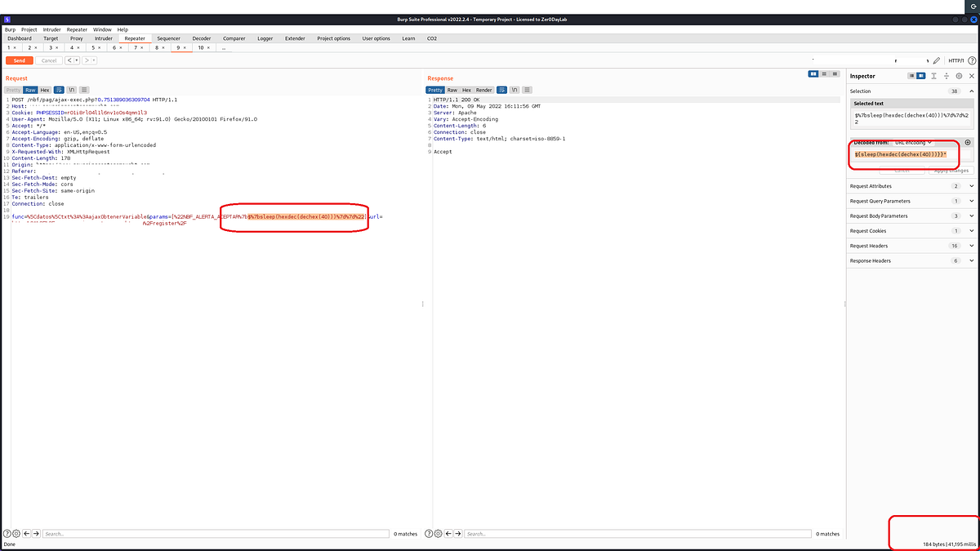Toggle non-printable characters in the Request editor

[72, 90]
